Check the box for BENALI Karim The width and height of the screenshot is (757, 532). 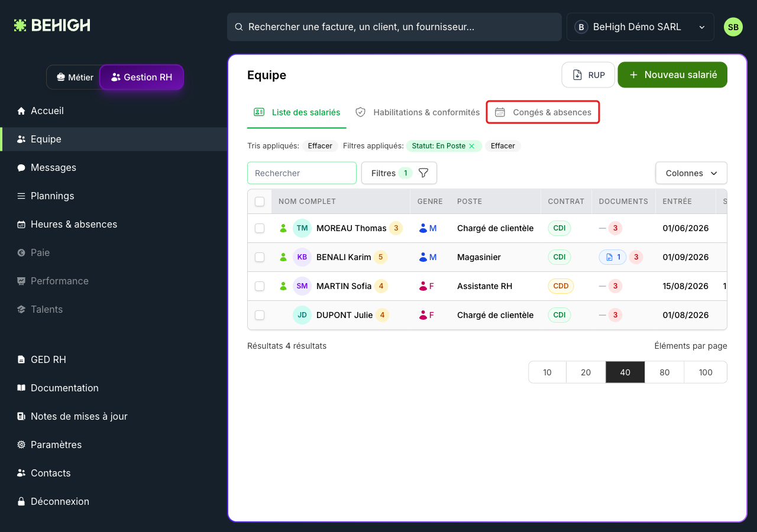point(260,257)
